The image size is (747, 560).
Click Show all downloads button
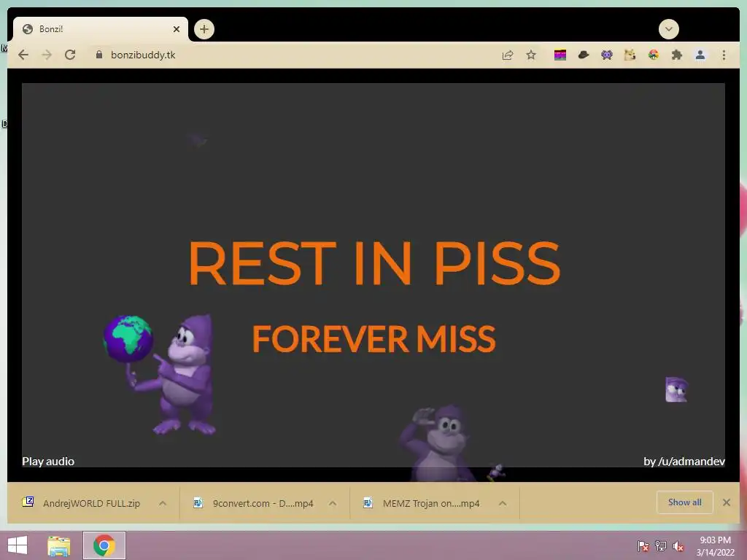pos(684,502)
